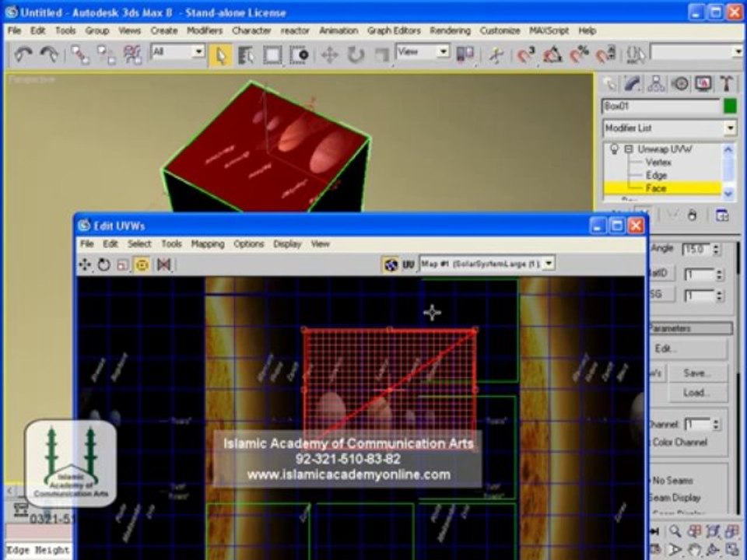Switch to the Motion command panel tab
The image size is (747, 560).
(680, 84)
